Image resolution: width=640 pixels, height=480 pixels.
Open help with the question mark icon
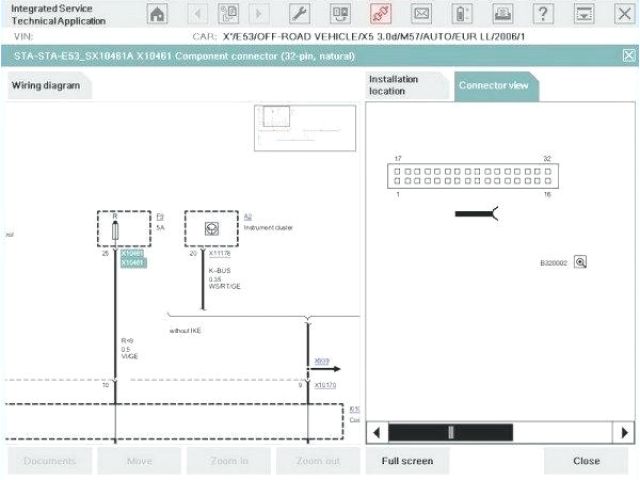[543, 14]
